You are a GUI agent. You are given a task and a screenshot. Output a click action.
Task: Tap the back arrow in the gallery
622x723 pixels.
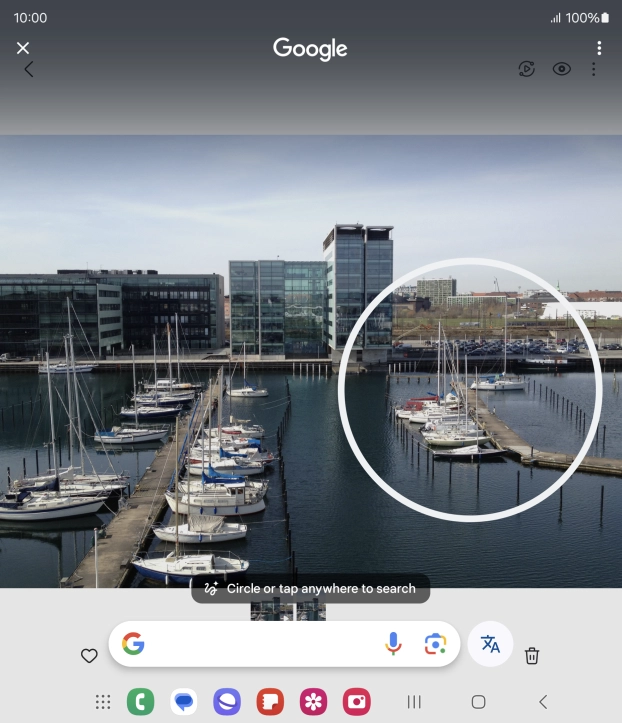pyautogui.click(x=29, y=69)
